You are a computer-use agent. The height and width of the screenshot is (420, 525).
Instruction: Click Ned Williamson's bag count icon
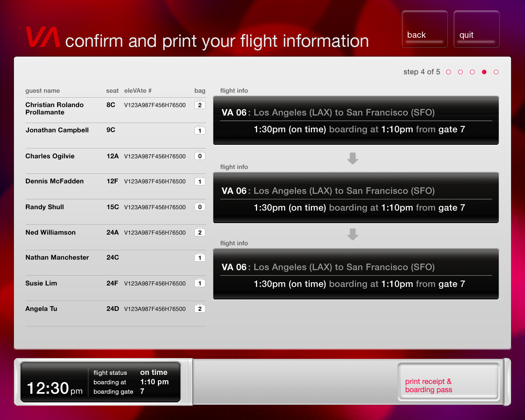pos(200,232)
